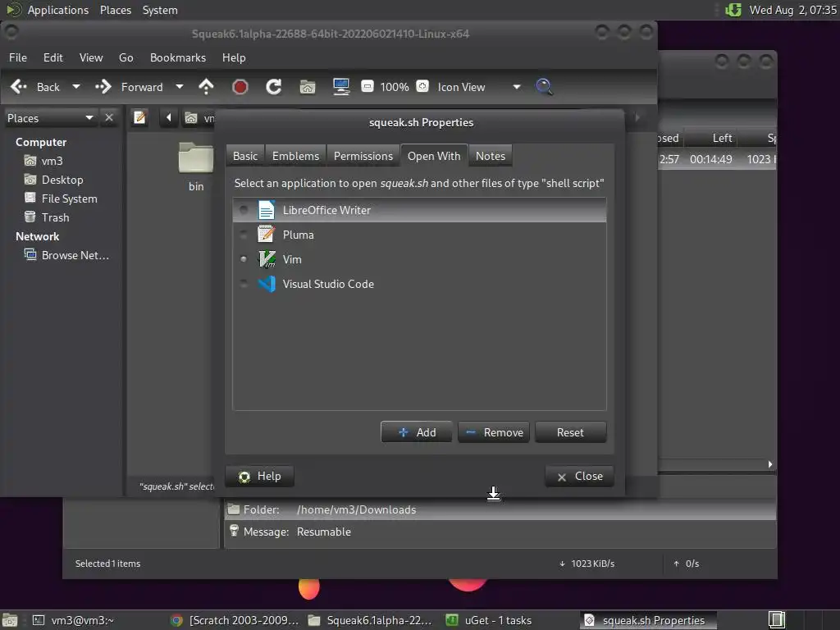Go up to parent folder
840x630 pixels.
click(x=206, y=87)
